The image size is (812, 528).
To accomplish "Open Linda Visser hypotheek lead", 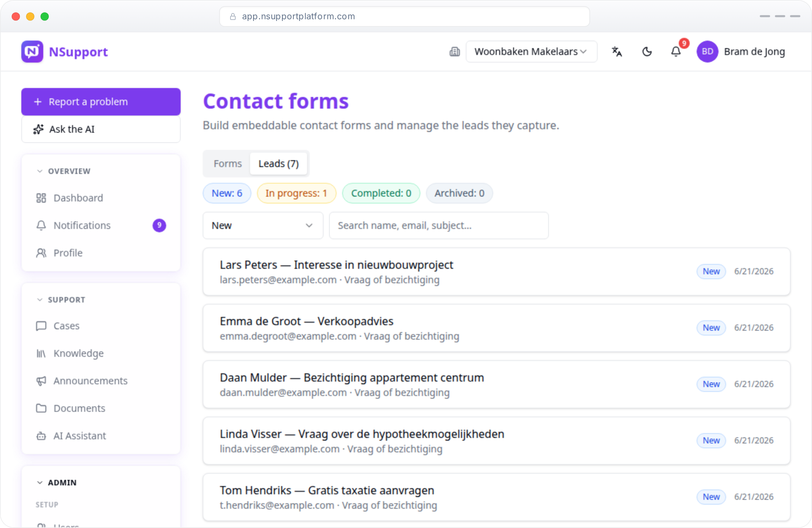I will pyautogui.click(x=497, y=441).
